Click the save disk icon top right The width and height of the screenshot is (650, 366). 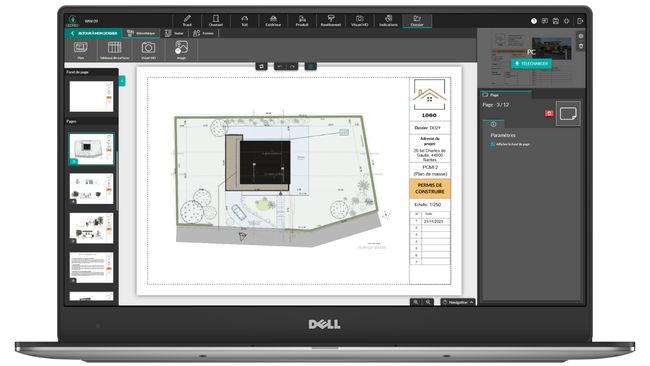tap(556, 21)
